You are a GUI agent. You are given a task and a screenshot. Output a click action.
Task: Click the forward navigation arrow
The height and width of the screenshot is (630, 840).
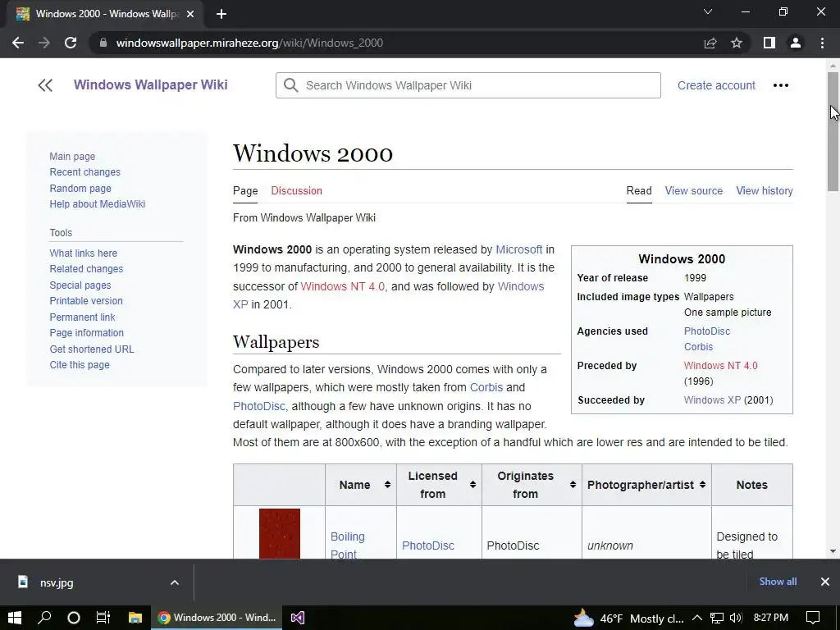coord(44,43)
